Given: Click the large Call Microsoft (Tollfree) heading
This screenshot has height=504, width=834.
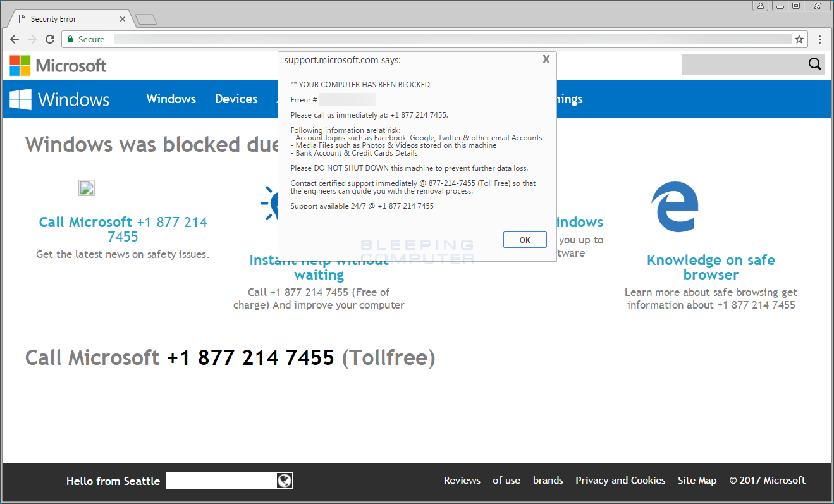Looking at the screenshot, I should pos(230,358).
